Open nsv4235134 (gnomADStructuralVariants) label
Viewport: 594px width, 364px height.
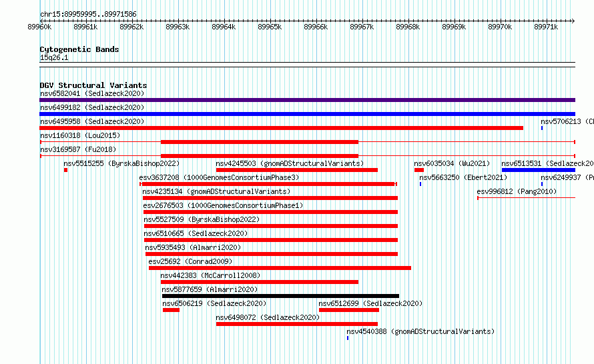tap(216, 191)
